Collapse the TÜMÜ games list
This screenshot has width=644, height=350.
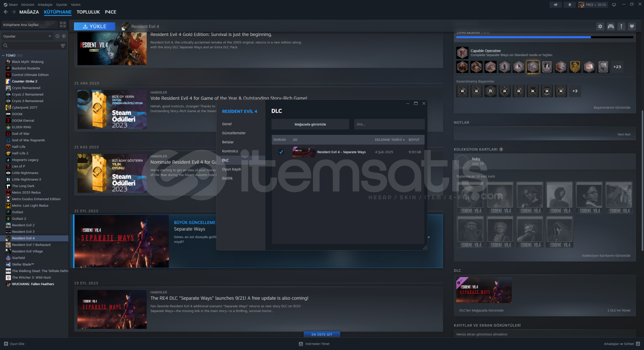tap(3, 55)
